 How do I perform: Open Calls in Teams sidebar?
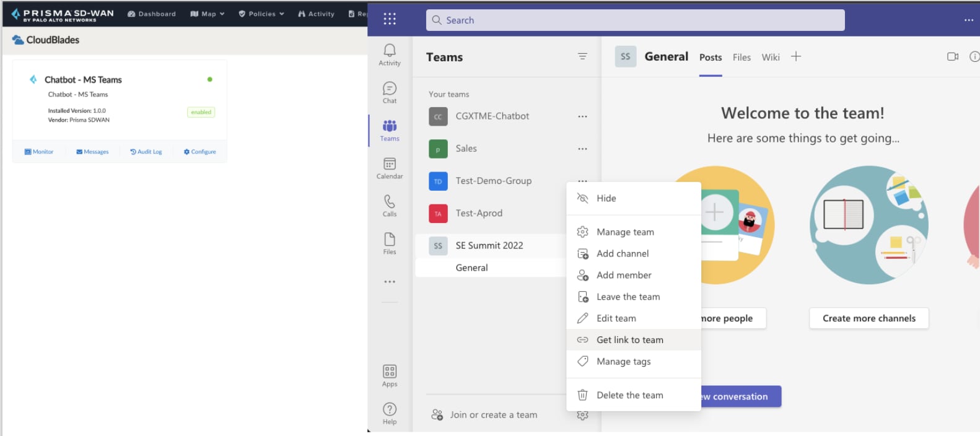[390, 206]
